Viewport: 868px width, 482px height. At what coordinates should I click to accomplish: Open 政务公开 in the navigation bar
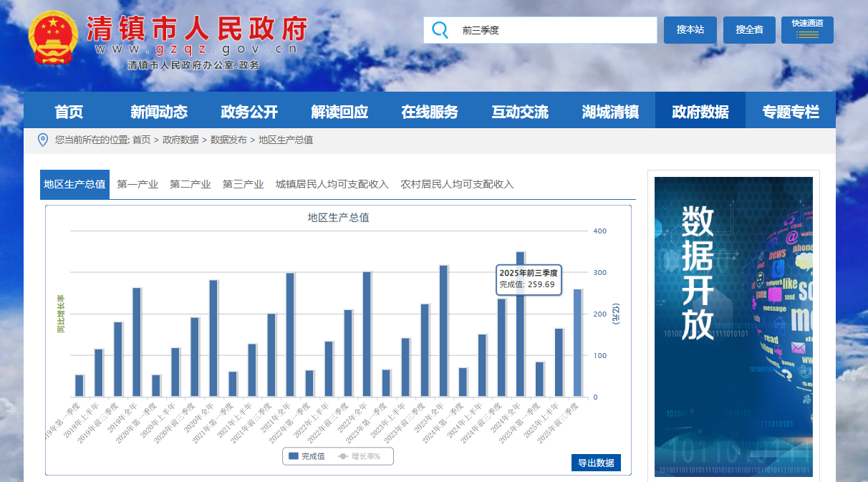249,111
